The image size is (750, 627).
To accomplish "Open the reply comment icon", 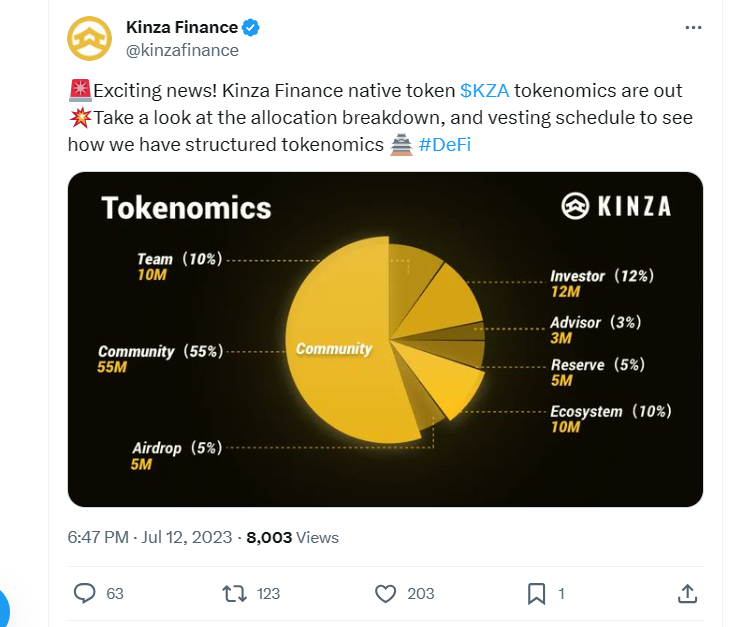I will click(85, 593).
